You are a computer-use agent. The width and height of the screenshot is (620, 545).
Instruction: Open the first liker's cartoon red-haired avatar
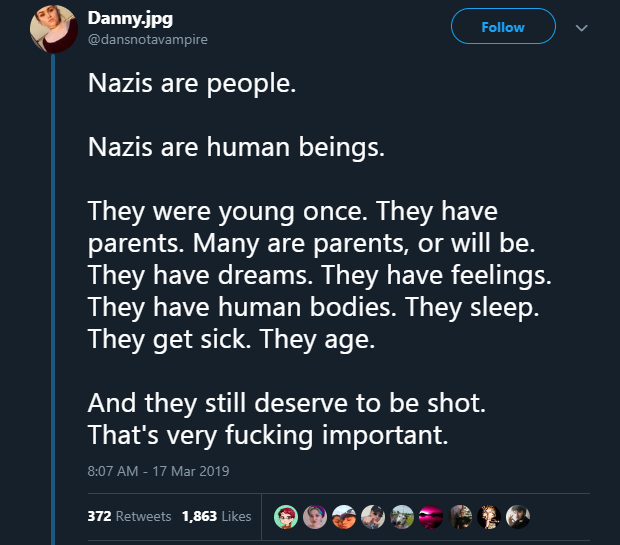(x=285, y=516)
